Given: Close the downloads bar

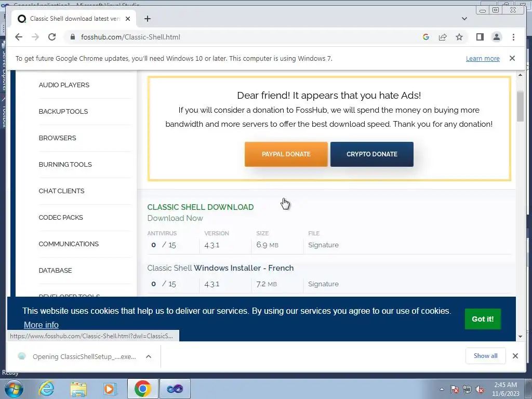Looking at the screenshot, I should 515,356.
